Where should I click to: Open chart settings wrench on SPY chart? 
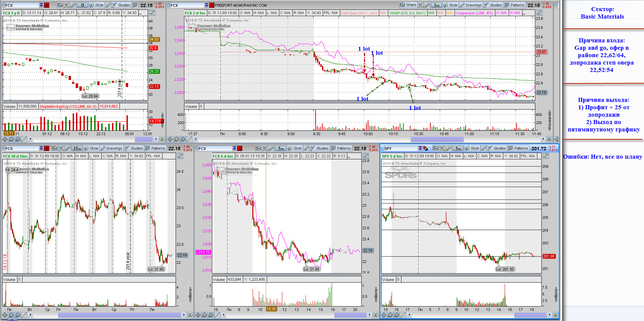[449, 148]
